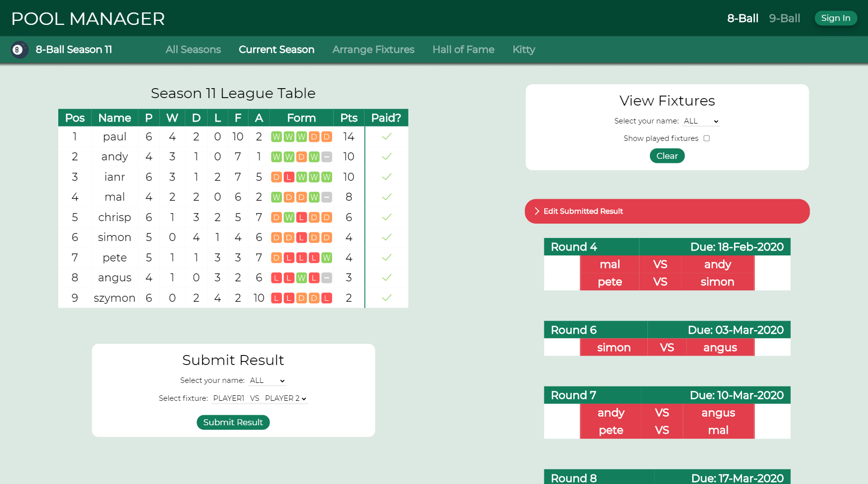Click the grey dash form badge in mal's row
Screen dimensions: 868x484
(326, 197)
